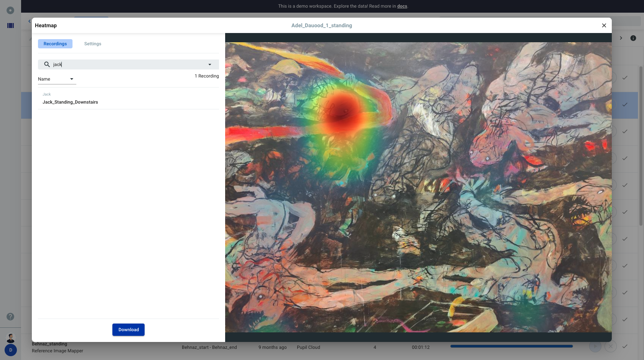Click the 'Jack' wearer label

point(47,94)
